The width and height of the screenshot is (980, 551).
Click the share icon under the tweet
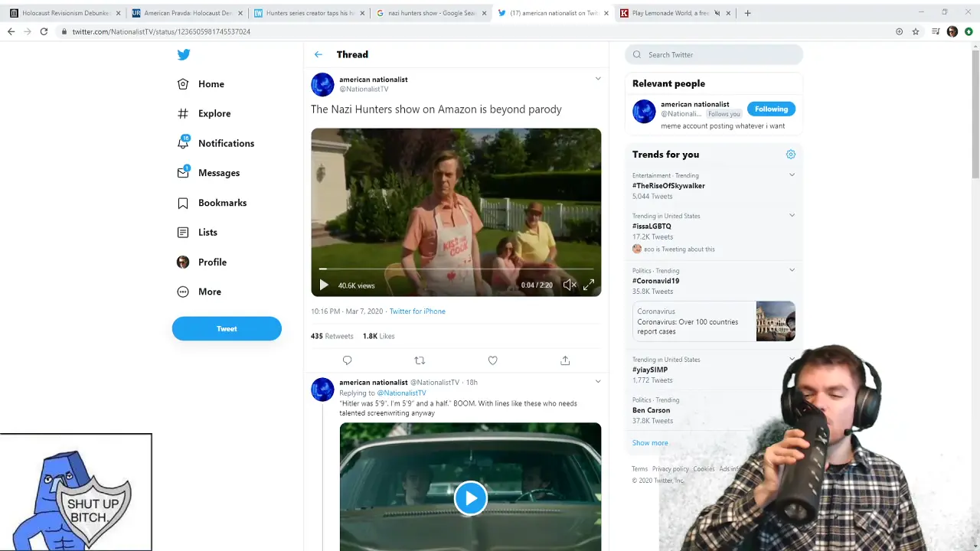(x=565, y=360)
